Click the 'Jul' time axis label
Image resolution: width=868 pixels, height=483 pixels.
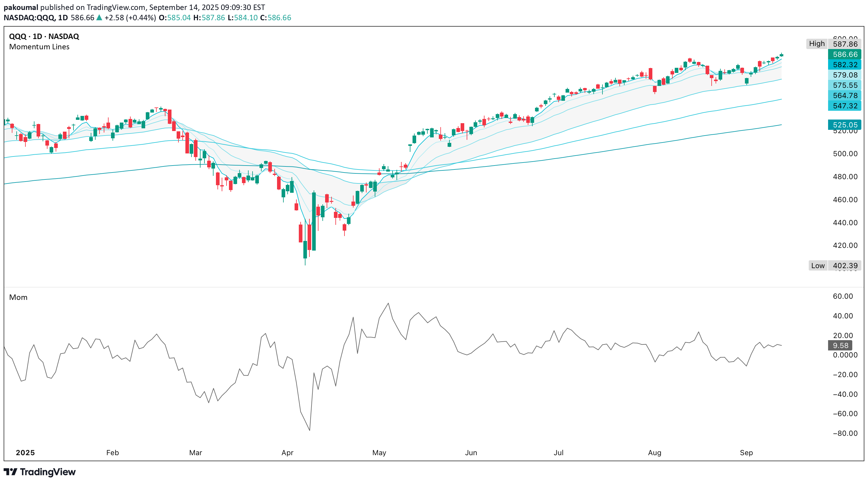click(x=558, y=453)
